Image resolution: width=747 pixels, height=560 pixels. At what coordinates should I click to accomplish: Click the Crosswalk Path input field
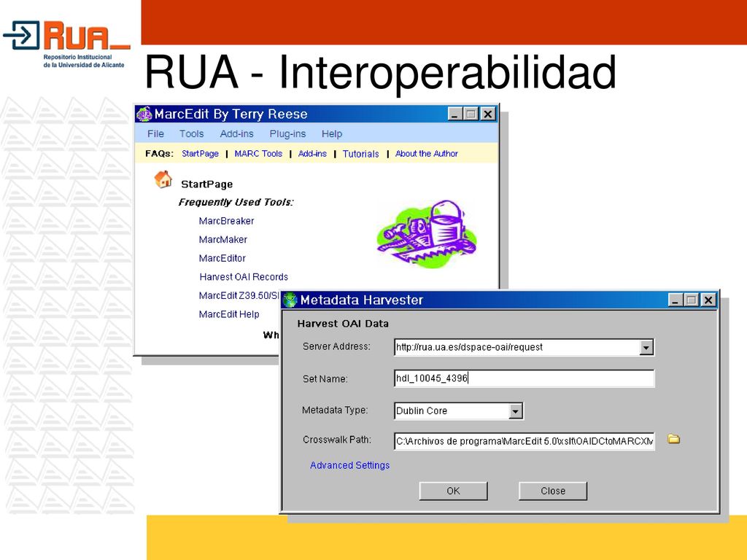[524, 441]
